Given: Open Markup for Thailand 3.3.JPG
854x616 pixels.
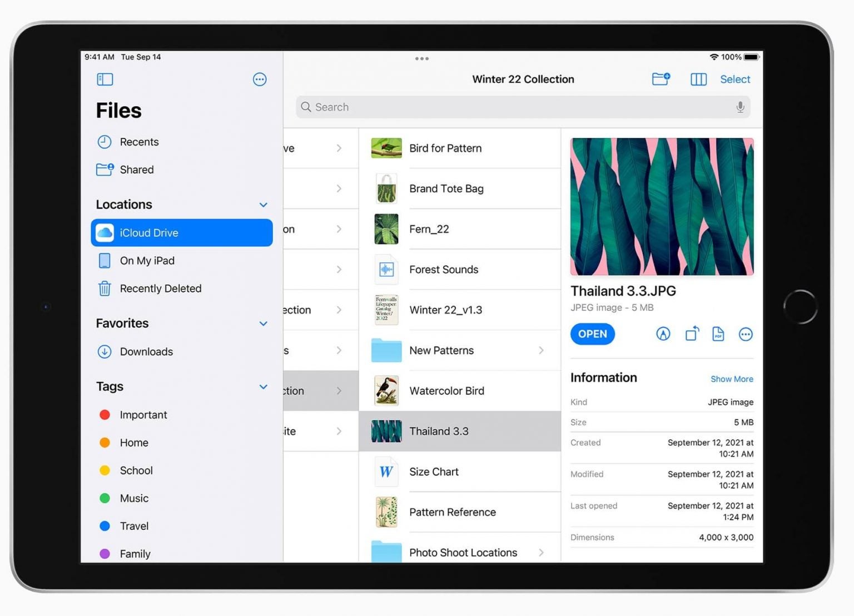Looking at the screenshot, I should (663, 334).
